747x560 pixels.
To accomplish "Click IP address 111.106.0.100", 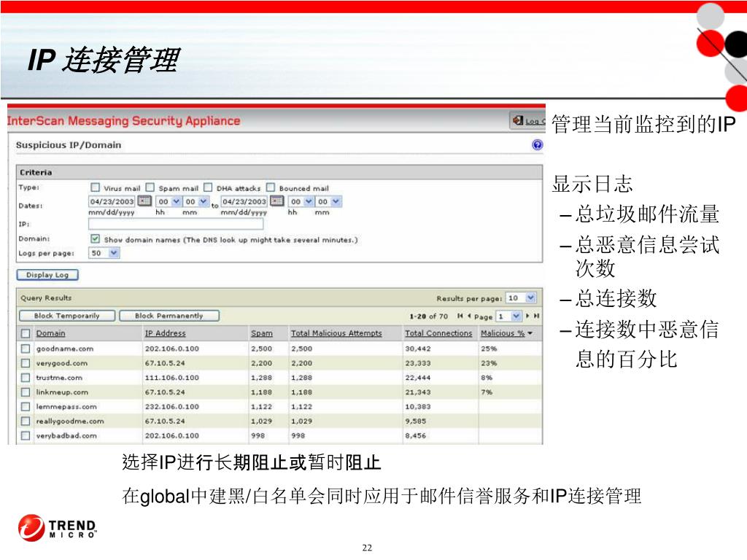I will pyautogui.click(x=172, y=378).
